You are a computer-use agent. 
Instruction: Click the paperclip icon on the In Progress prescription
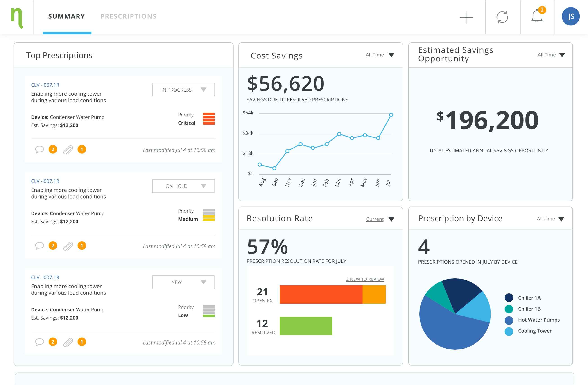pyautogui.click(x=68, y=150)
